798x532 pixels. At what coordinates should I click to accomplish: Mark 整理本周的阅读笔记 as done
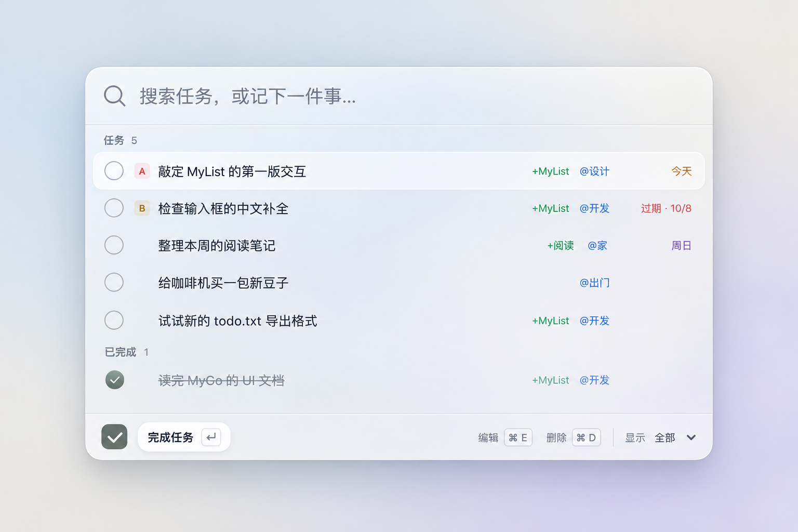pos(114,245)
